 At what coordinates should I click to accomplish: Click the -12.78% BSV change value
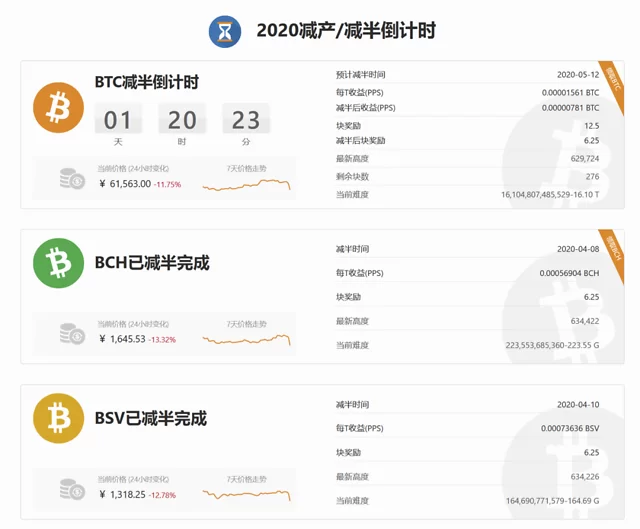click(x=162, y=495)
